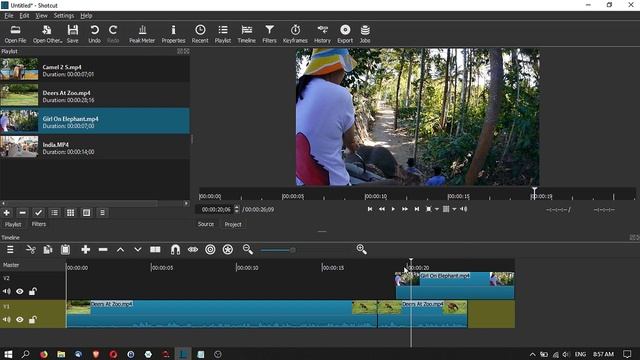This screenshot has height=360, width=640.
Task: Lock the V2 track
Action: [x=33, y=291]
